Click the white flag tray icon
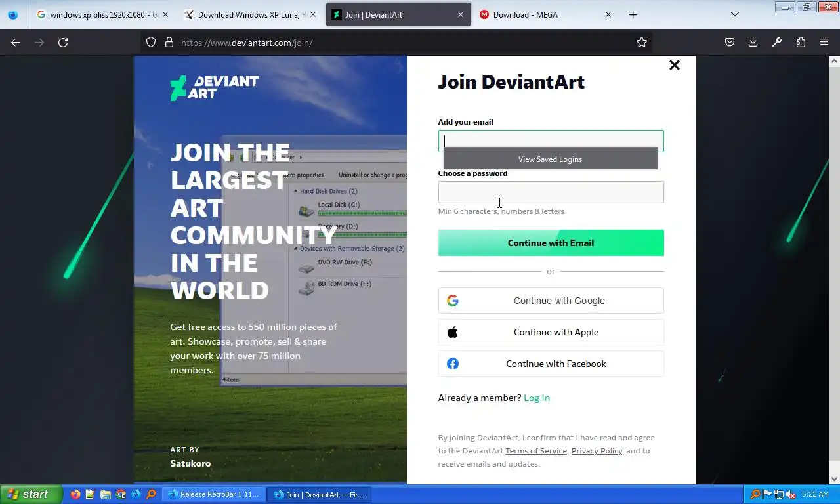 pos(767,494)
